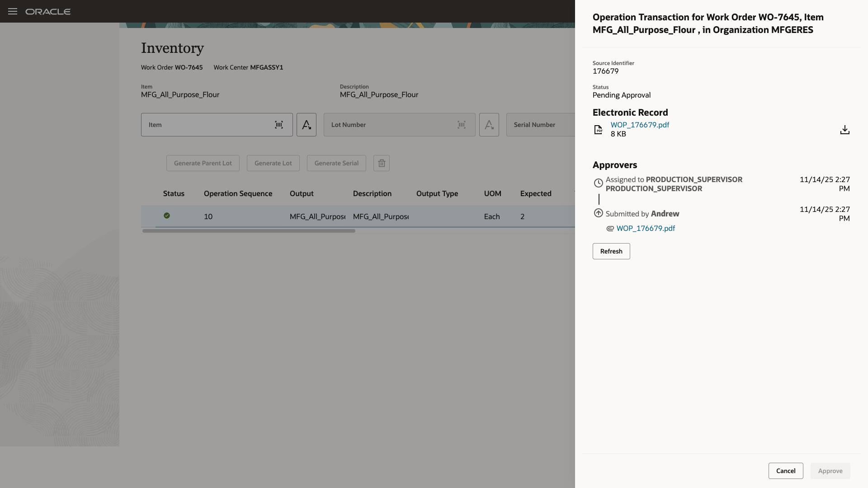868x488 pixels.
Task: Click the horizontal table scrollbar
Action: 249,231
